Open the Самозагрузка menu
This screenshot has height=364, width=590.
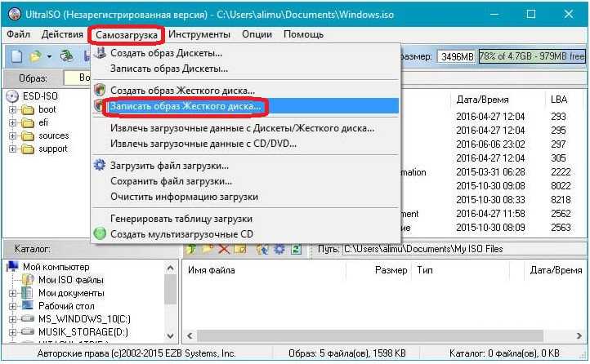click(x=127, y=34)
